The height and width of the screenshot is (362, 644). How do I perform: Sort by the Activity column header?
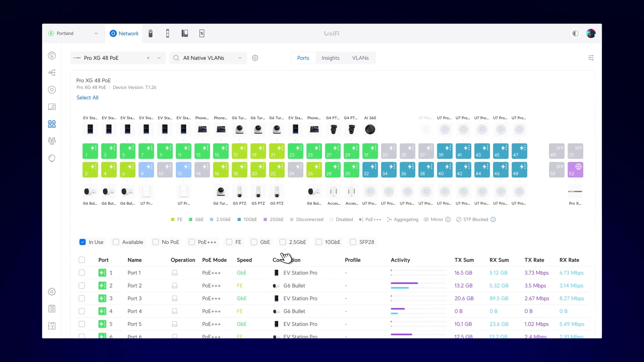tap(400, 260)
